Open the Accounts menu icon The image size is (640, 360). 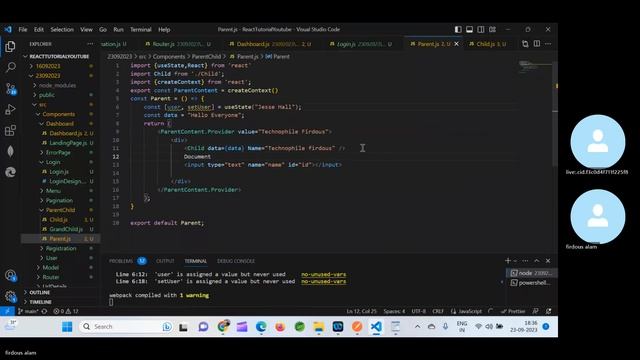coord(10,276)
